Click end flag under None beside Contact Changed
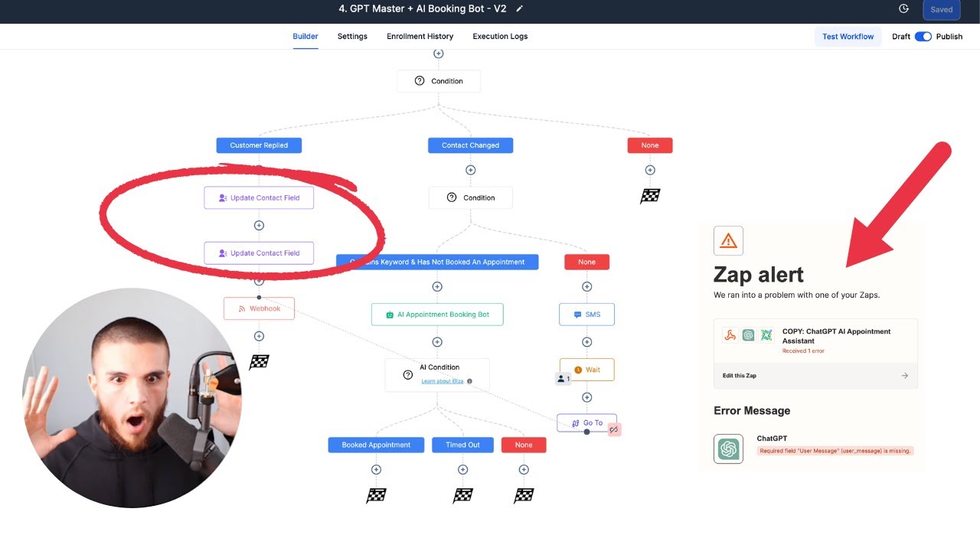This screenshot has height=551, width=980. (650, 197)
